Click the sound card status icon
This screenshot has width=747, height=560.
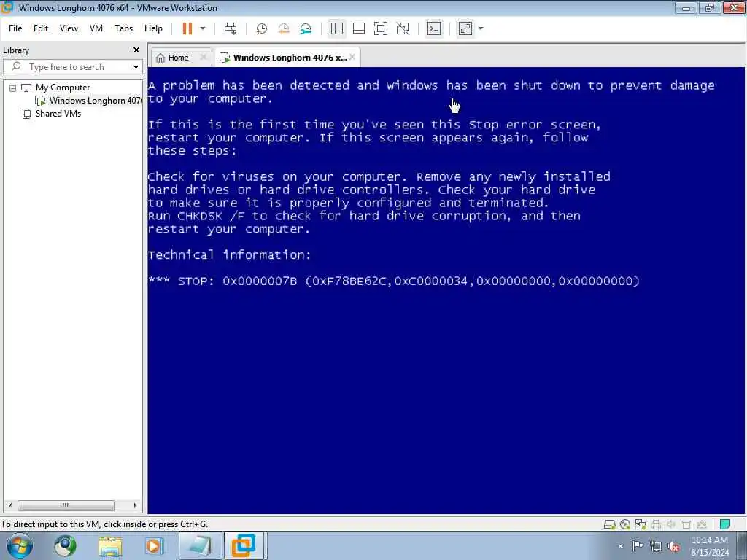(x=671, y=525)
